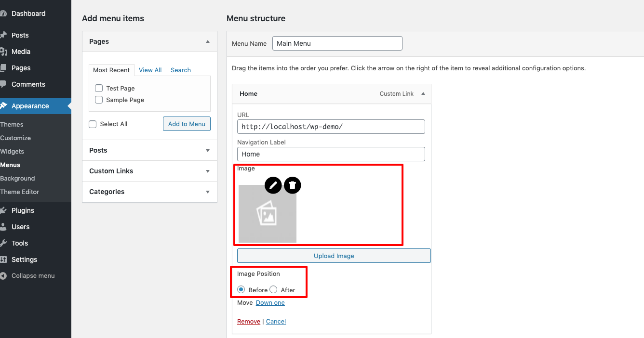The height and width of the screenshot is (338, 644).
Task: Focus the Menu Name input field
Action: pyautogui.click(x=337, y=43)
